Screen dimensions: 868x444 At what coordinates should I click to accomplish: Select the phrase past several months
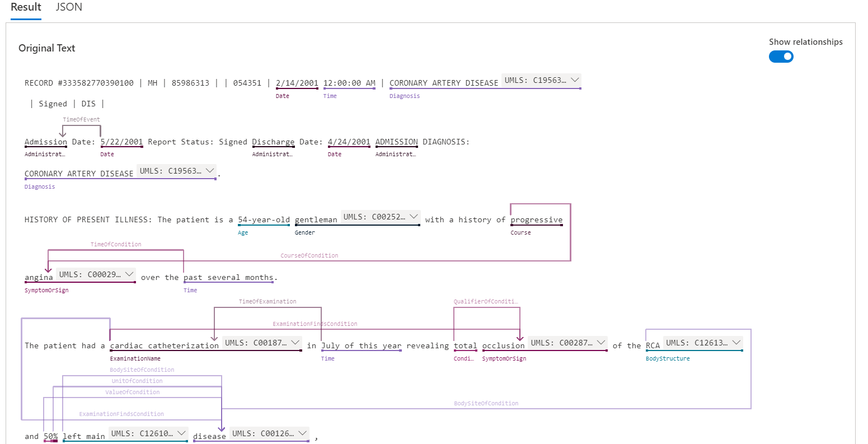tap(228, 278)
